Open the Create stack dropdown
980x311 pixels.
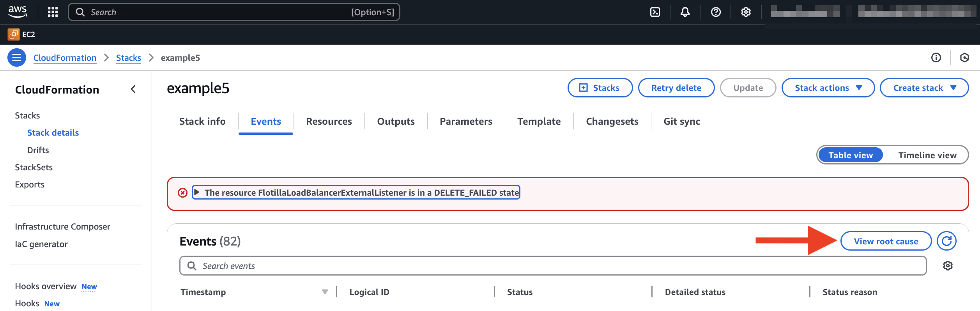point(924,88)
